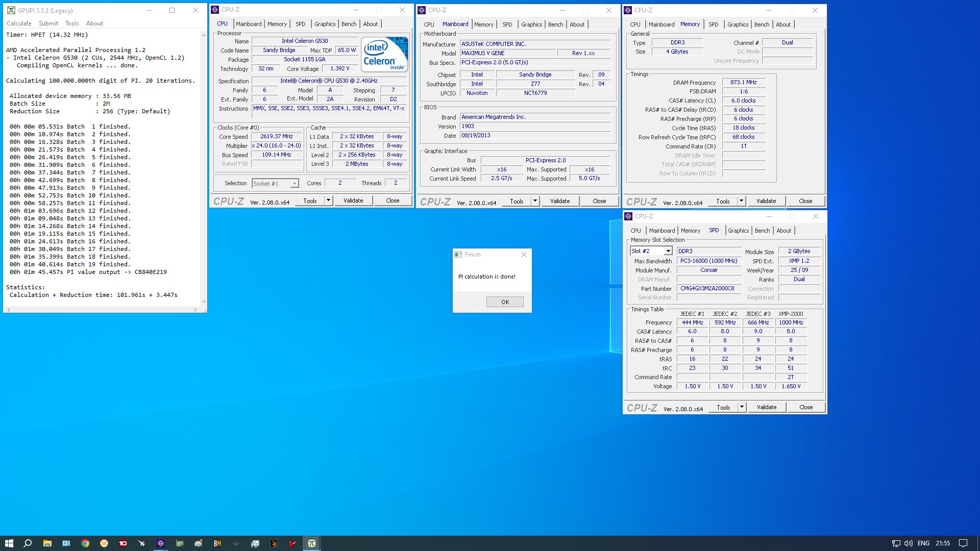Viewport: 980px width, 551px height.
Task: Close the Finish dialog with X
Action: (x=524, y=255)
